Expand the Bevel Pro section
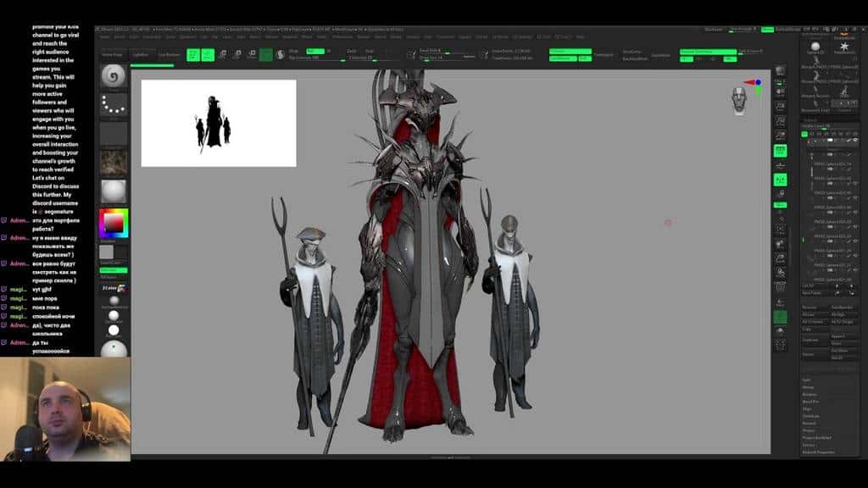This screenshot has height=488, width=868. point(810,402)
